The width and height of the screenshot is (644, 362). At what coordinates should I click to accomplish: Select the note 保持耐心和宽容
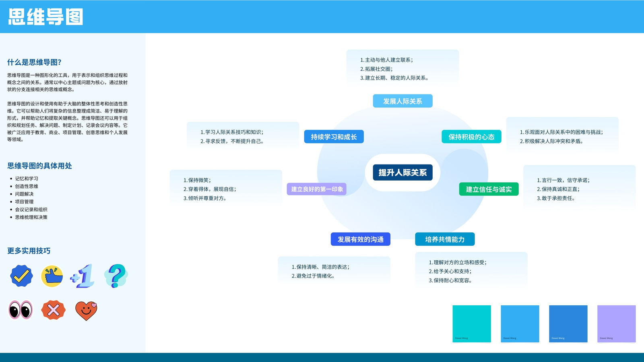[450, 280]
